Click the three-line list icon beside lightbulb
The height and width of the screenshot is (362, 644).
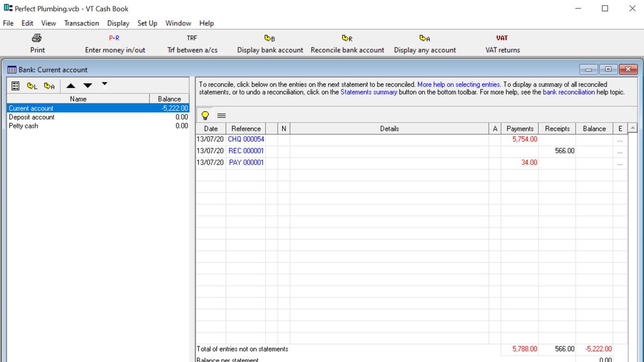pos(221,115)
